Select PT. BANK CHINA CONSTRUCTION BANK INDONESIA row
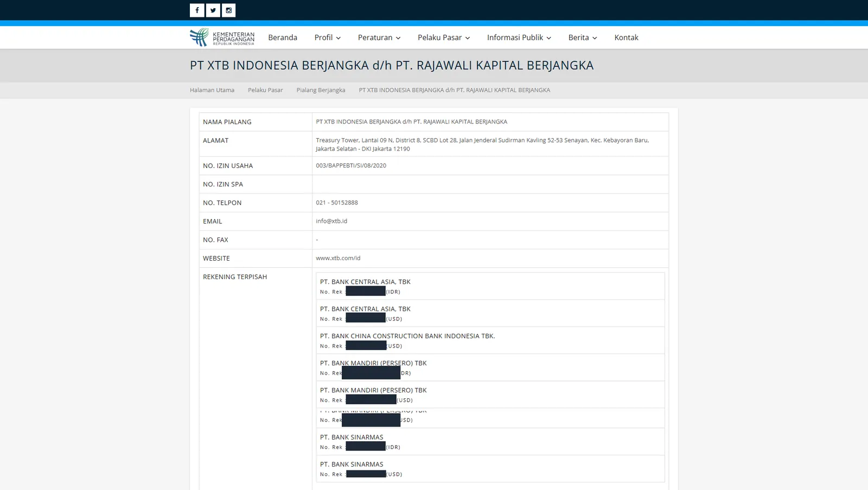 [x=490, y=340]
